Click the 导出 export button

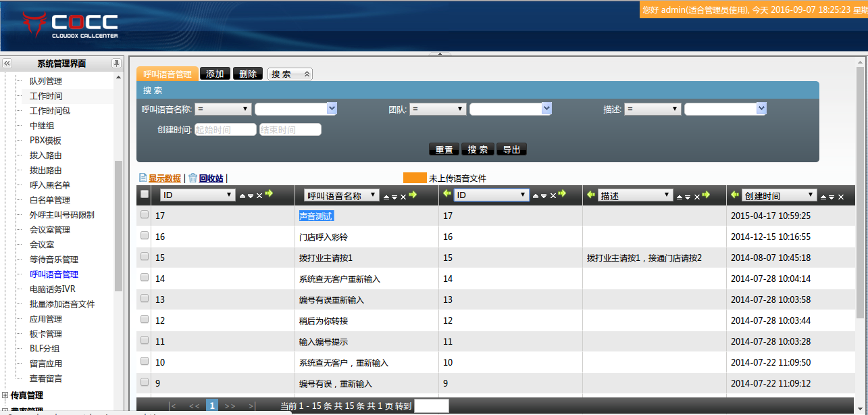tap(512, 149)
